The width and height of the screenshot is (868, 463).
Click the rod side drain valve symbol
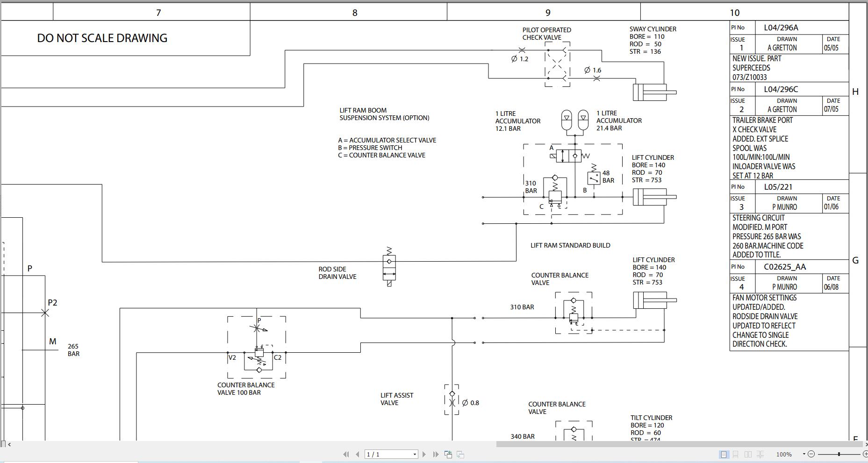point(389,267)
